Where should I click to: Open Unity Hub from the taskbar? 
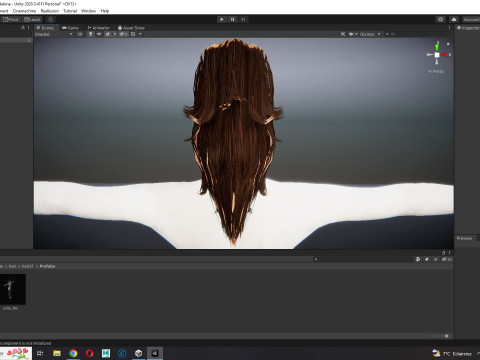click(139, 353)
